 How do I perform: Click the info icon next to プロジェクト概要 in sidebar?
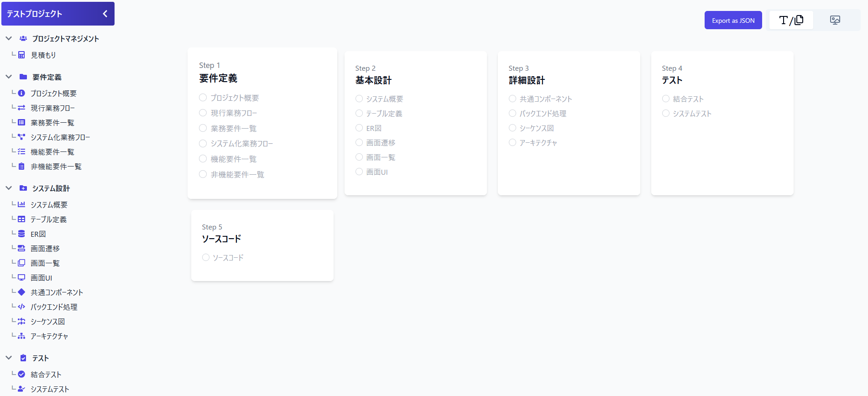tap(21, 93)
